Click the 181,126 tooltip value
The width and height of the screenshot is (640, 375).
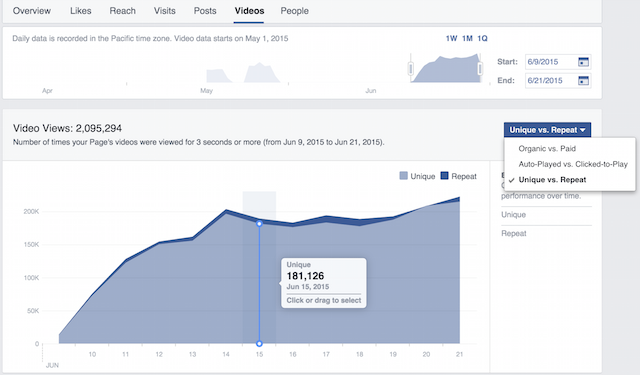tap(305, 276)
